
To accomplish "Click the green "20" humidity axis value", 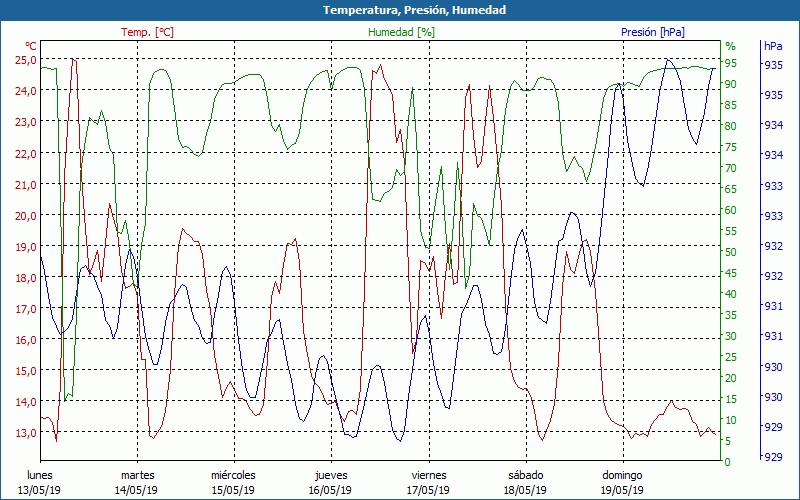I will (731, 378).
